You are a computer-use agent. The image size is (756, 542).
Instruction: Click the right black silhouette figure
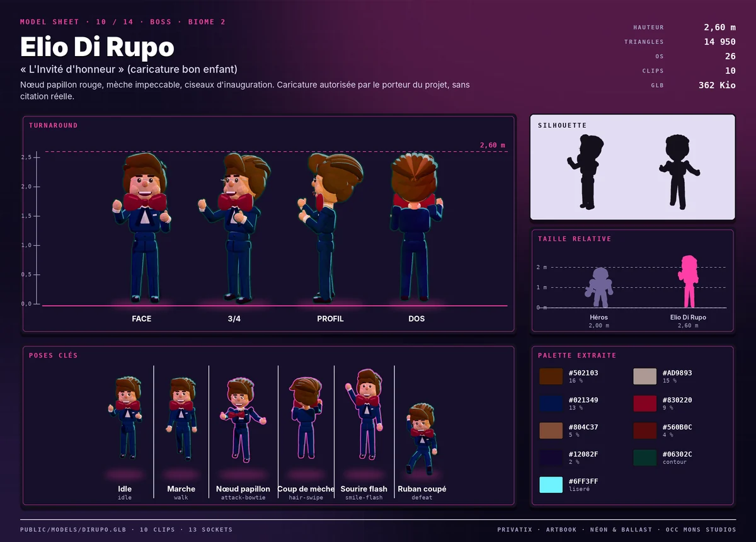coord(679,171)
